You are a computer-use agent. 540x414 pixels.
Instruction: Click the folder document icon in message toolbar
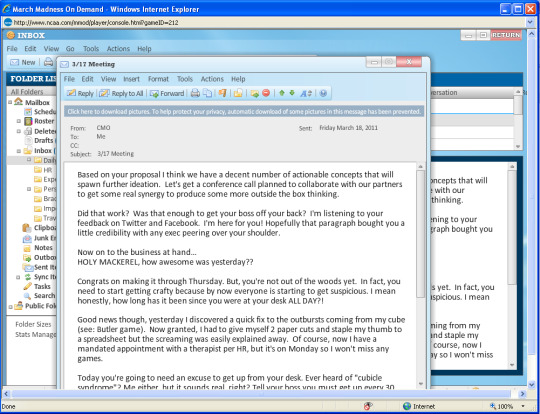tap(238, 93)
